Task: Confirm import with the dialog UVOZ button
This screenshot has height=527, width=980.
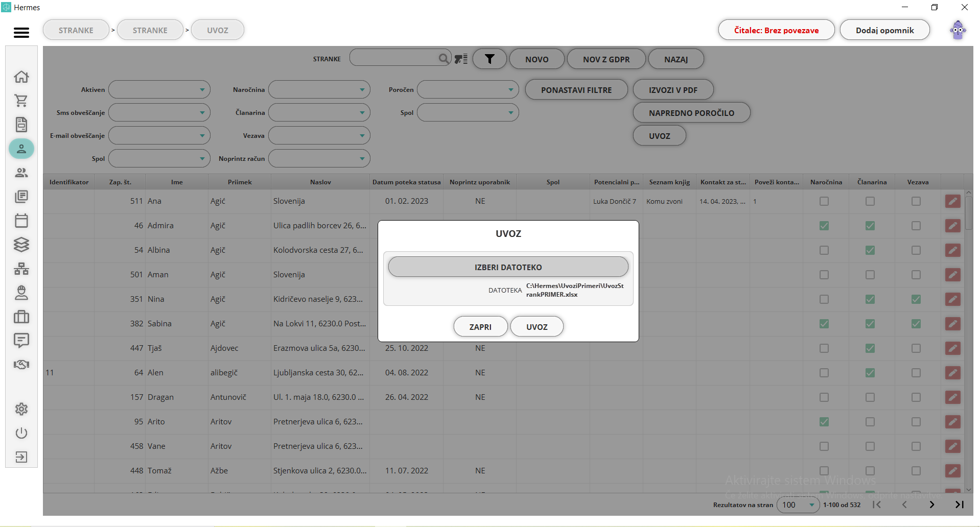Action: coord(537,327)
